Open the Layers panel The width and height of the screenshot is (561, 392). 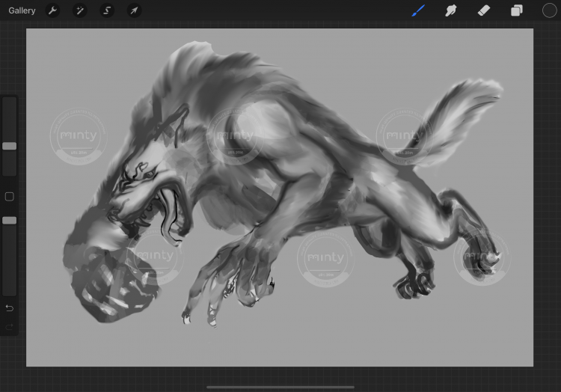point(516,10)
